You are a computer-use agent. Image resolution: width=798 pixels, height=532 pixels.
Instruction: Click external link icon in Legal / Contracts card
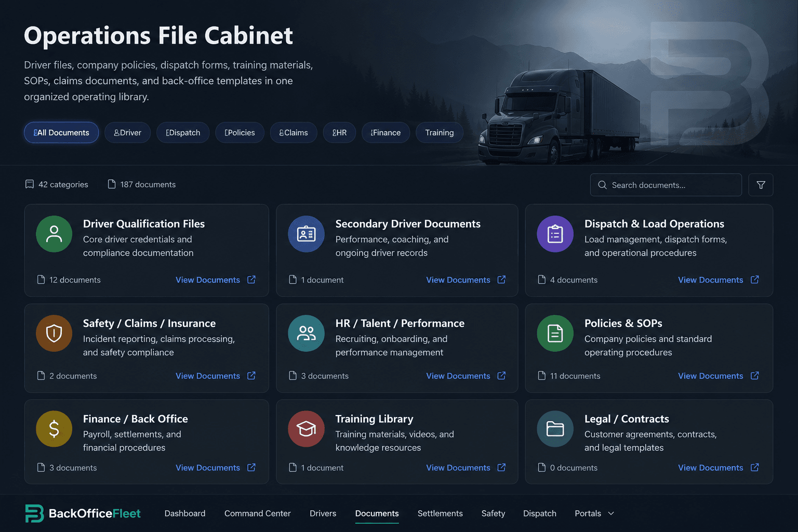[755, 468]
